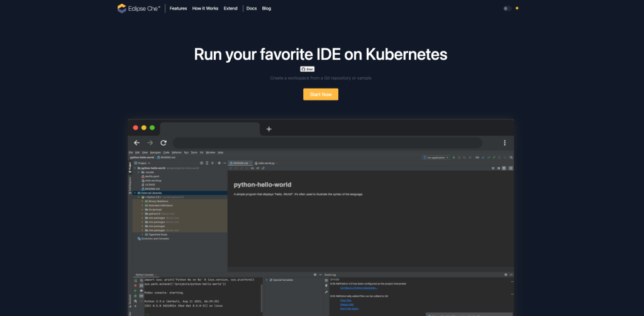
Task: Click the View Files link in Event Log
Action: pyautogui.click(x=345, y=300)
